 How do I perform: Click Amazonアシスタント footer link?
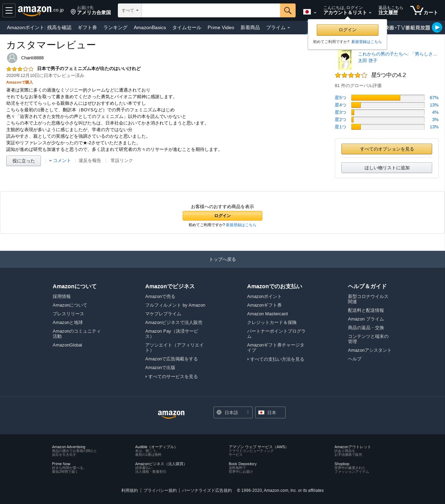(369, 350)
